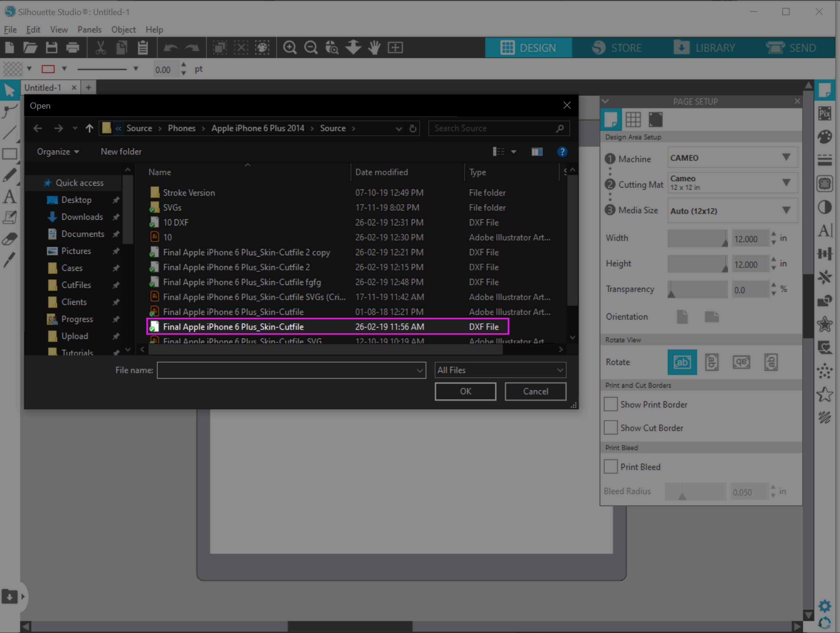Open the line color red swatch
This screenshot has width=840, height=633.
[48, 69]
